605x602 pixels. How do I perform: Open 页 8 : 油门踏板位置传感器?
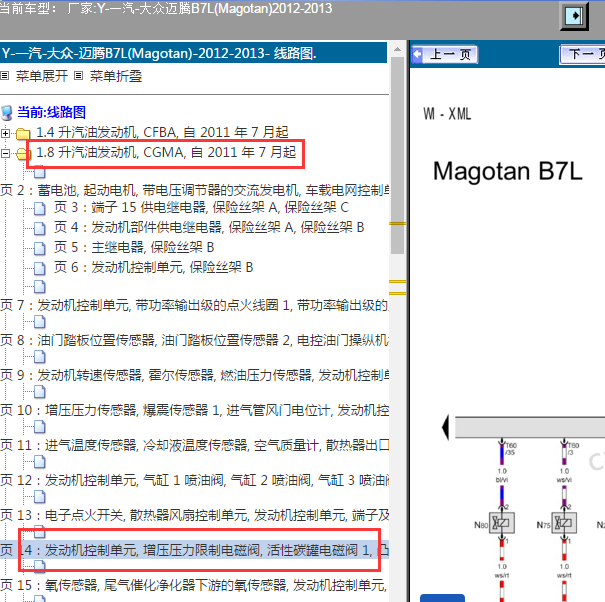(194, 340)
